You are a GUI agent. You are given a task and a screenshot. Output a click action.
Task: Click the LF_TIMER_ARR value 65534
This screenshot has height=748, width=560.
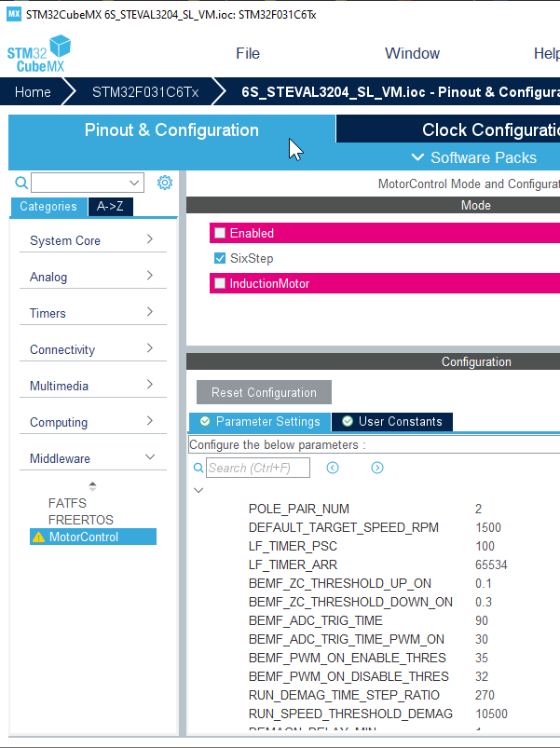coord(491,564)
